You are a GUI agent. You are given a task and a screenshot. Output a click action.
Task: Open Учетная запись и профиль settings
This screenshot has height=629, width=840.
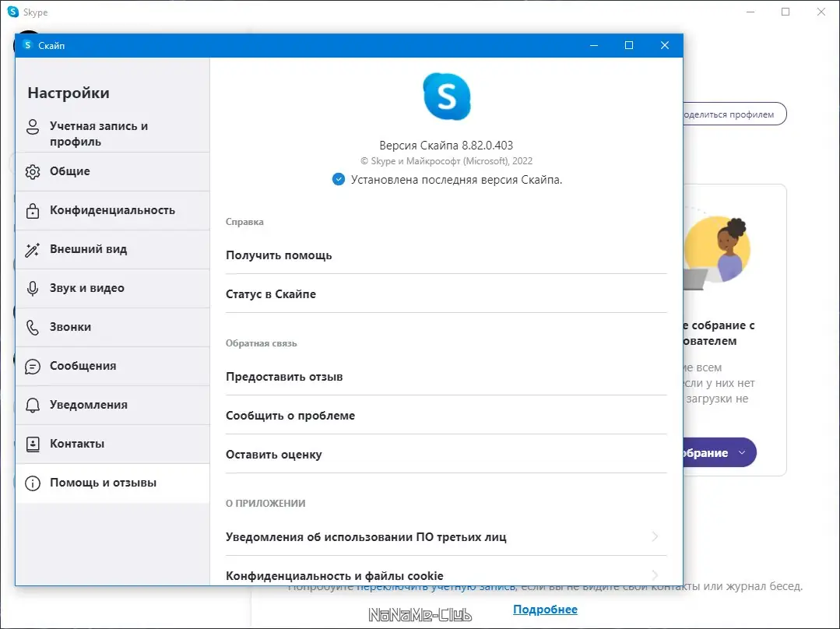click(113, 133)
